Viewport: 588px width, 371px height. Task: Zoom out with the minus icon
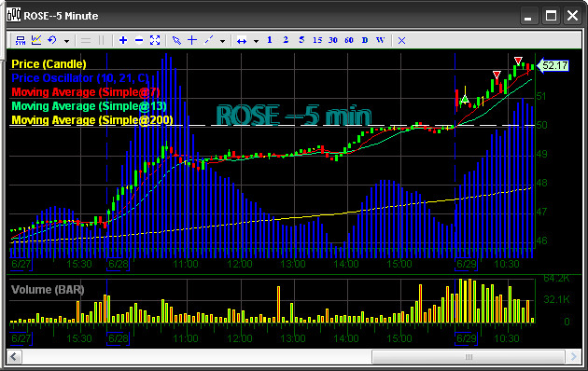click(139, 40)
